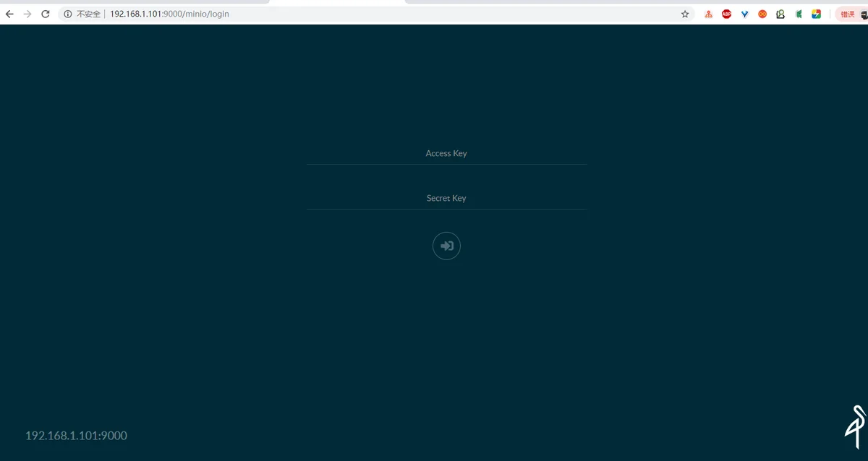Focus the Access Key input field
The image size is (868, 461).
446,153
